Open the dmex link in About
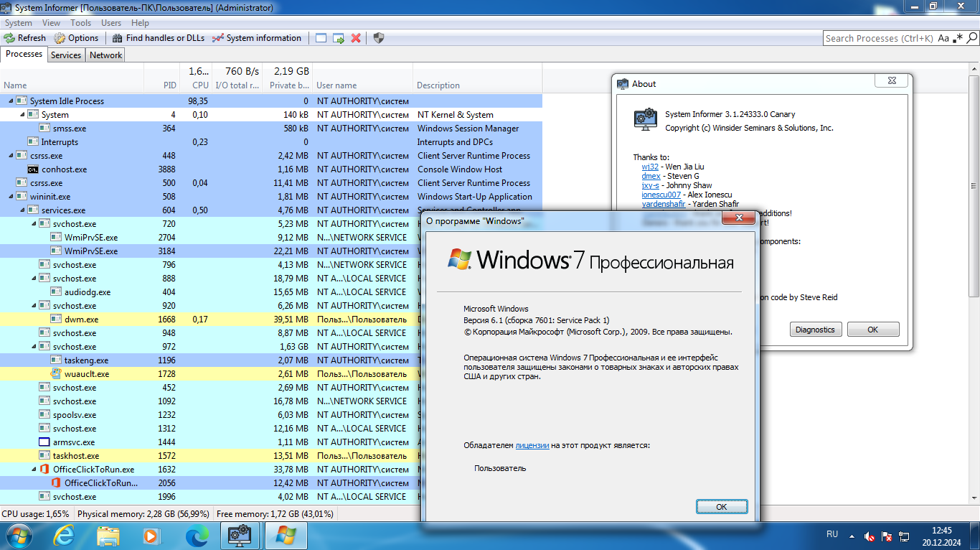This screenshot has width=980, height=550. [651, 176]
